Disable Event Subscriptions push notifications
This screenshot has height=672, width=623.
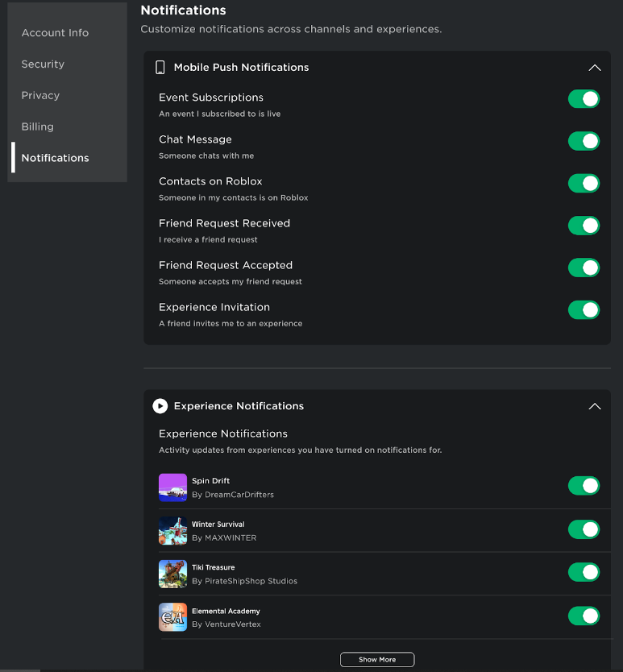pos(584,98)
